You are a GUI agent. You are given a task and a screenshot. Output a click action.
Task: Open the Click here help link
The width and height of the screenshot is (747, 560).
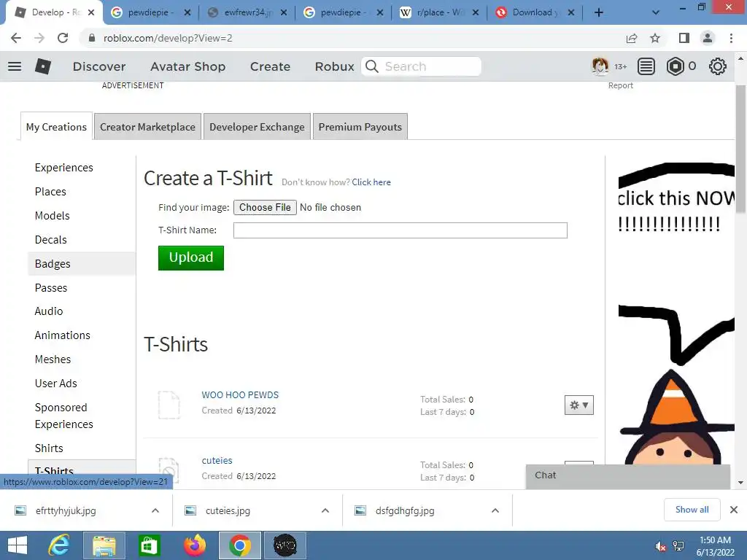[x=371, y=182]
